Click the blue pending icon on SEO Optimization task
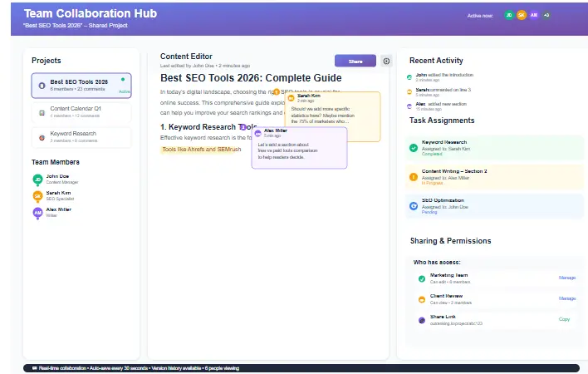This screenshot has width=588, height=374. coord(414,206)
